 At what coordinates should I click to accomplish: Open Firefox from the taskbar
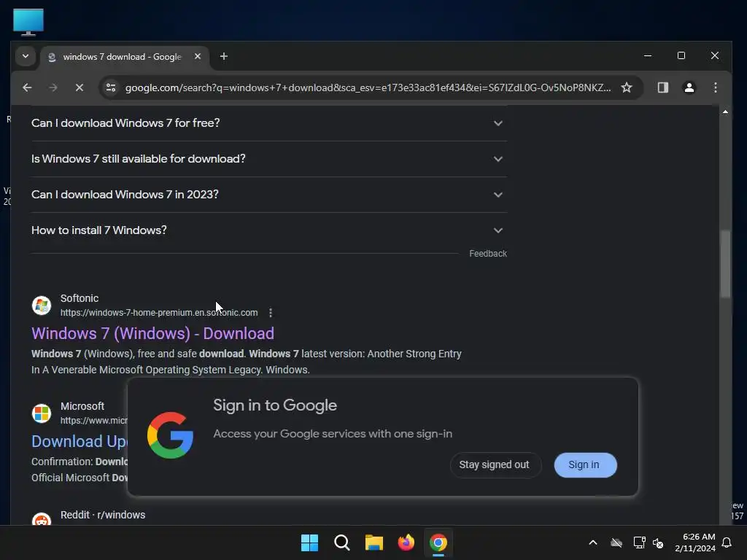(406, 542)
